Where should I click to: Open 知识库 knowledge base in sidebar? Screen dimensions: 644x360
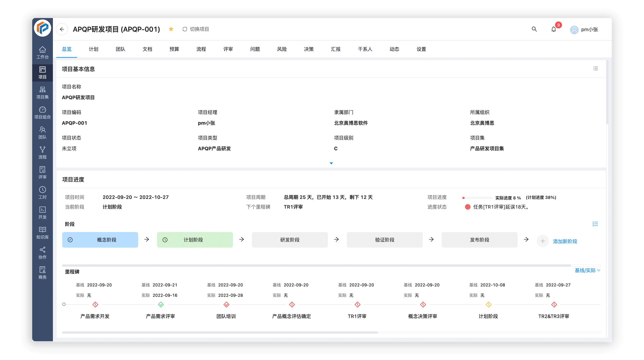coord(42,233)
